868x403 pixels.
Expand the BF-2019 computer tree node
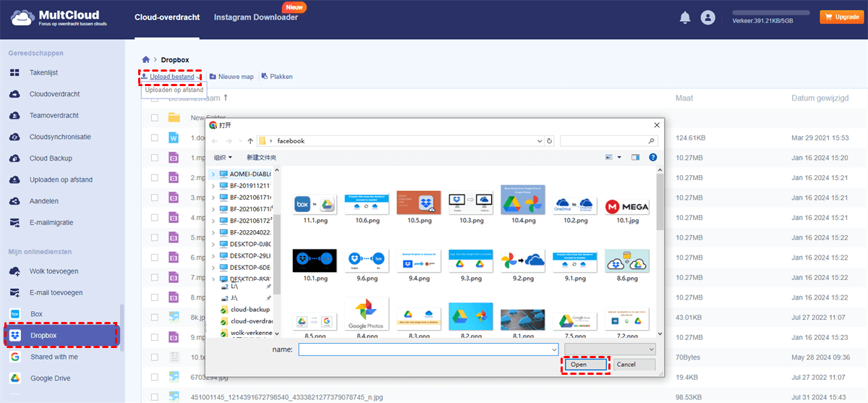[x=213, y=186]
